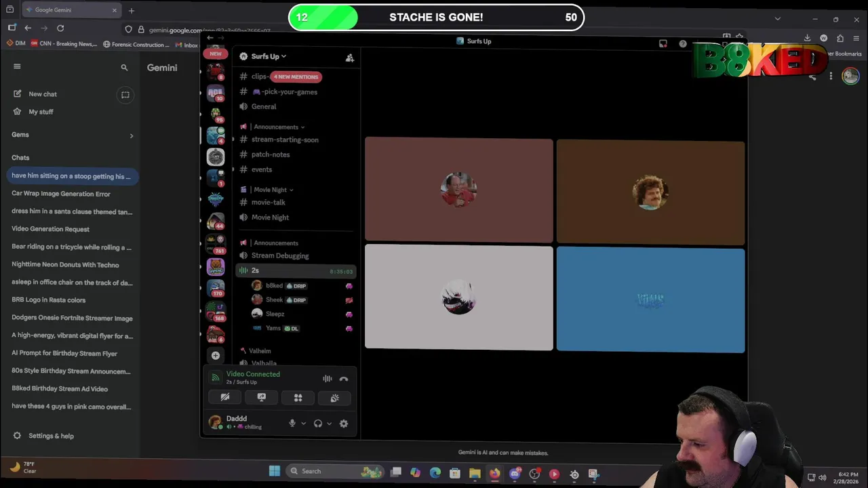
Task: Click noise suppression waveform icon
Action: [328, 379]
